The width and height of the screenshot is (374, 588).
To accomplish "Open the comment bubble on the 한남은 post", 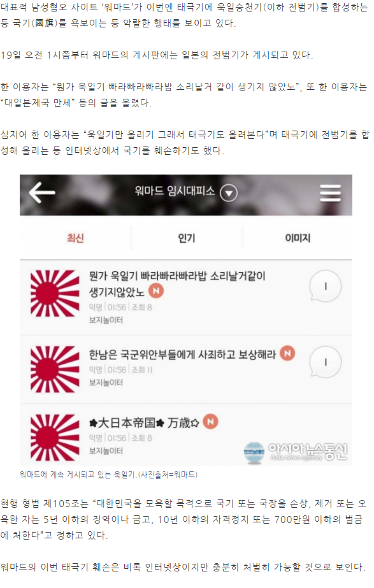I will tap(325, 362).
